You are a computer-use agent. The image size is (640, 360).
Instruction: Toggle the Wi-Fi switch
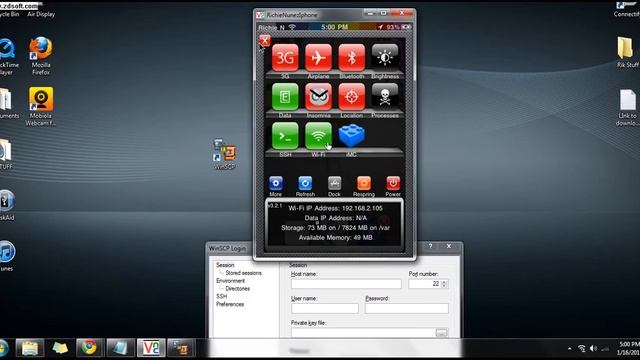click(318, 136)
